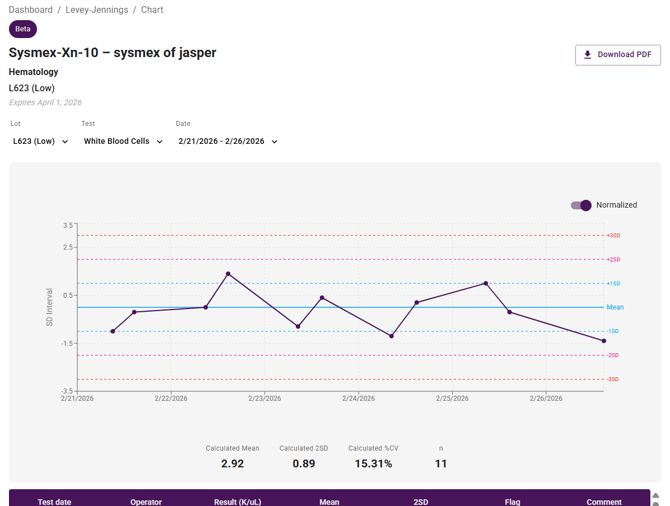Click the download icon beside Download PDF
Image resolution: width=670 pixels, height=506 pixels.
point(588,55)
